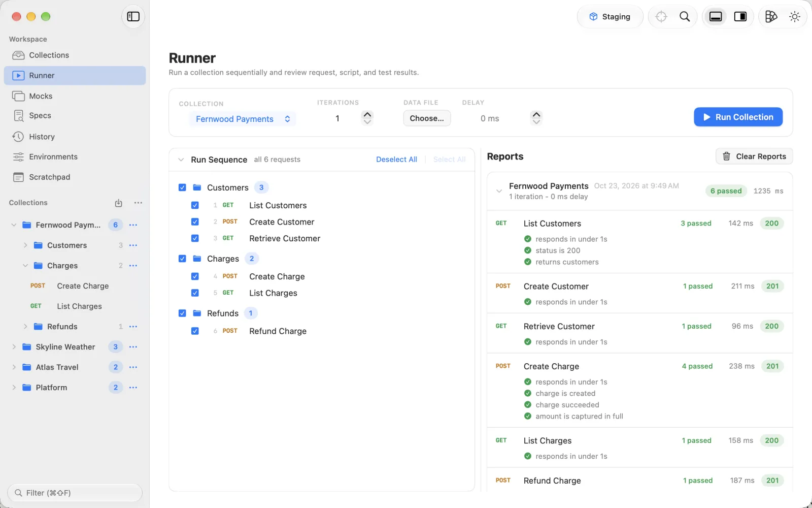Expand the Skyline Weather collection
Image resolution: width=812 pixels, height=508 pixels.
[x=14, y=347]
